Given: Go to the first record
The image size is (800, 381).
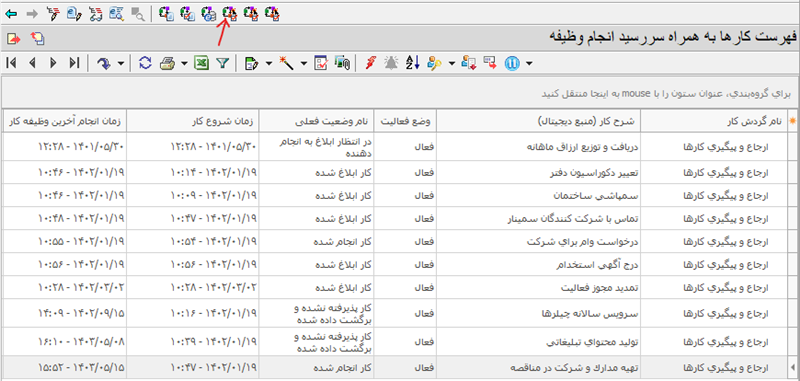Looking at the screenshot, I should tap(11, 63).
